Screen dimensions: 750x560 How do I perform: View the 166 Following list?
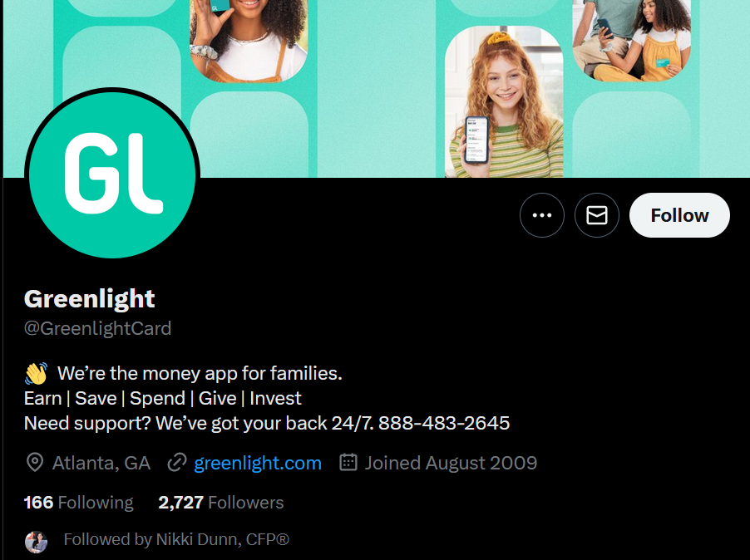pos(78,502)
